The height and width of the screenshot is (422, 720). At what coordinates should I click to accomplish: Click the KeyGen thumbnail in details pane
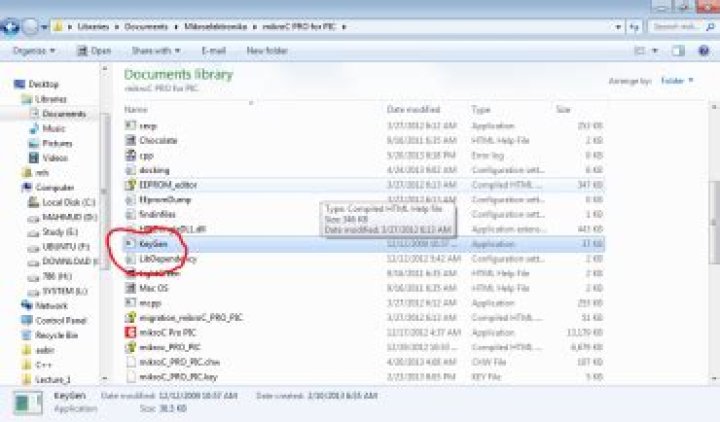click(28, 403)
